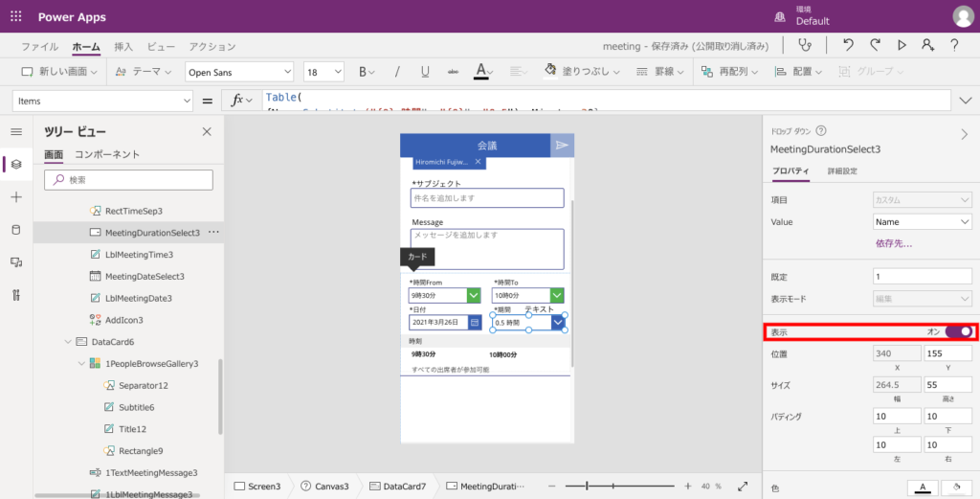980x499 pixels.
Task: Open the calendar icon in date picker
Action: coord(475,322)
